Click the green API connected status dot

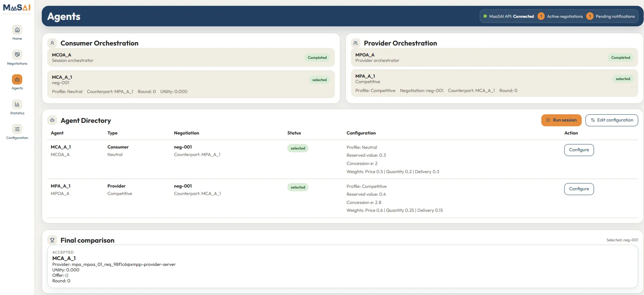485,16
